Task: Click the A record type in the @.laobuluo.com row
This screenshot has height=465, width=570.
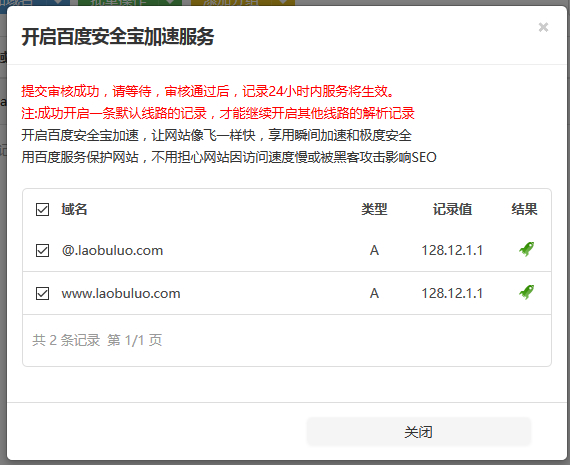Action: (374, 250)
